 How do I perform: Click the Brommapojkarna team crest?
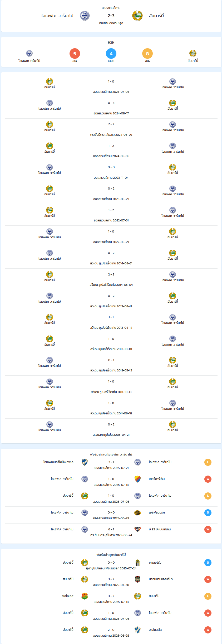[137, 579]
